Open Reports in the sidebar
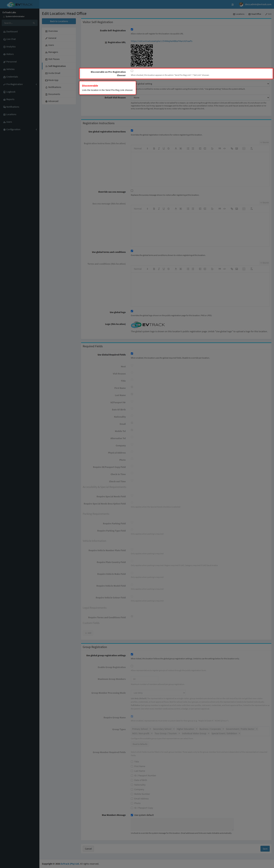This screenshot has height=868, width=274. pos(20,99)
